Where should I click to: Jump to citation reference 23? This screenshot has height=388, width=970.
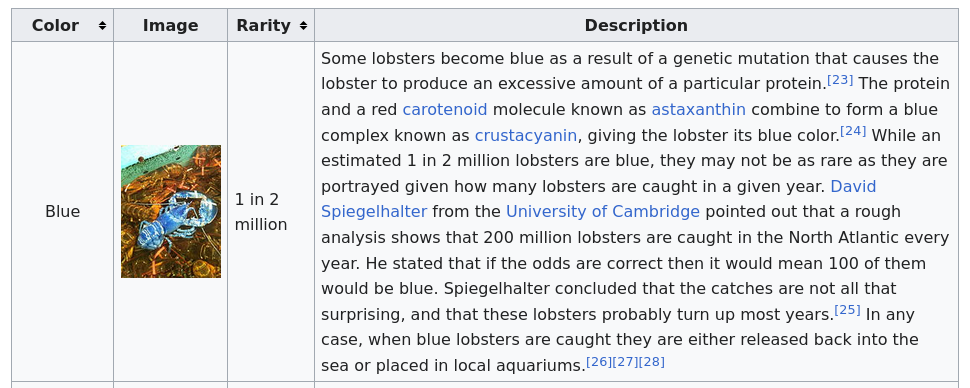840,80
